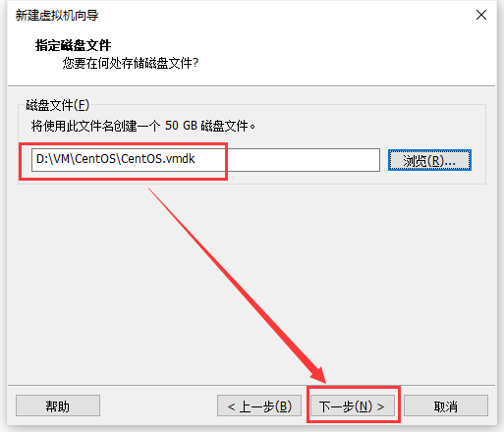
Task: Click the 您要在何处存储磁盘文件? prompt text
Action: pyautogui.click(x=131, y=63)
